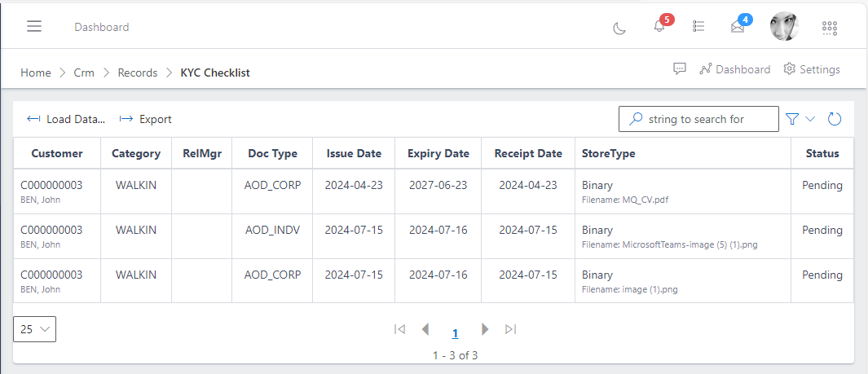Viewport: 868px width, 374px height.
Task: Open the hamburger navigation menu
Action: tap(34, 27)
